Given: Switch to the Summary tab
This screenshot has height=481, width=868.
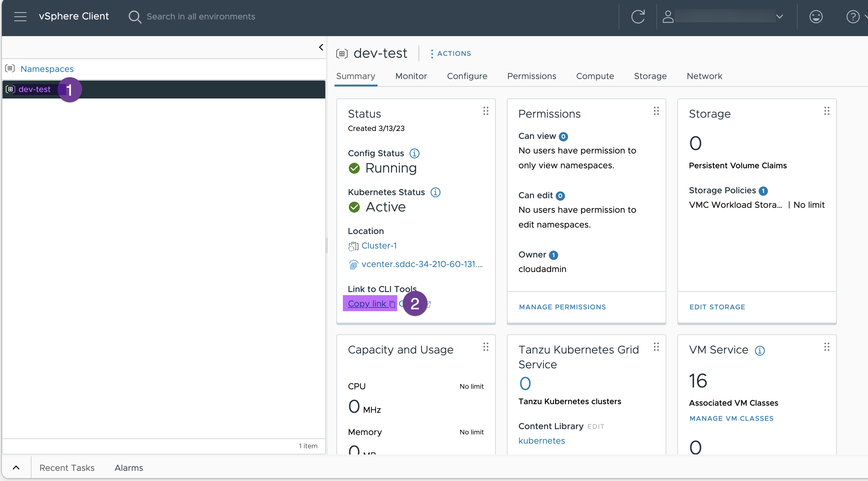Looking at the screenshot, I should (356, 76).
